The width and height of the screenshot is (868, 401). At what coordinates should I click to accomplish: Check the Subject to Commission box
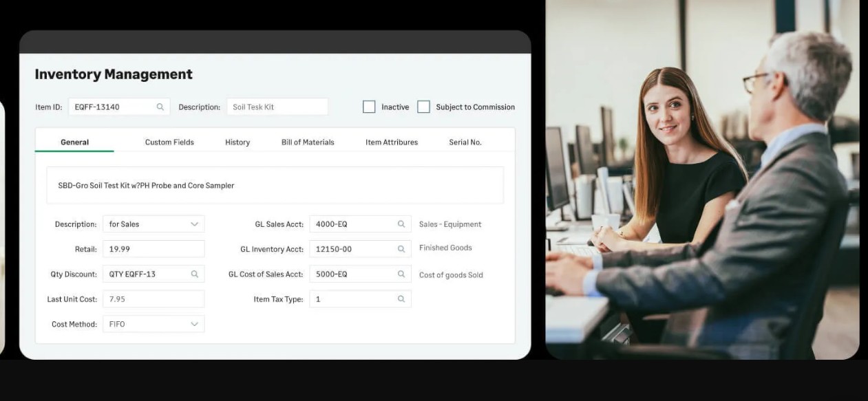tap(424, 107)
